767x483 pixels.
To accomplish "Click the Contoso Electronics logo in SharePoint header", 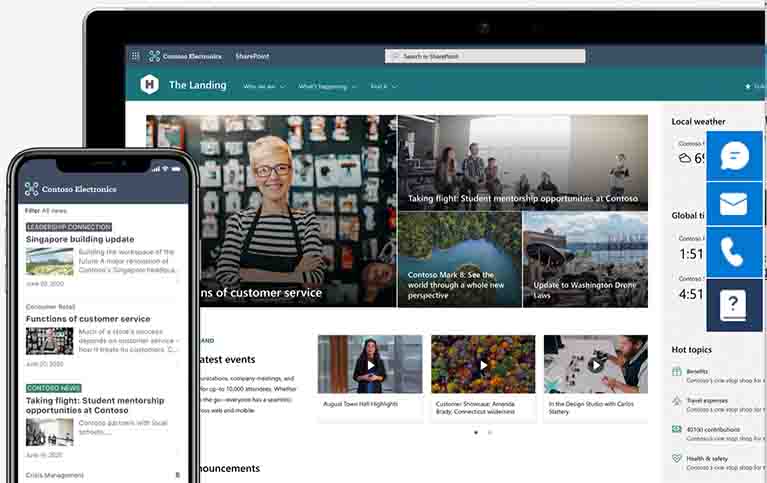I will pos(155,56).
